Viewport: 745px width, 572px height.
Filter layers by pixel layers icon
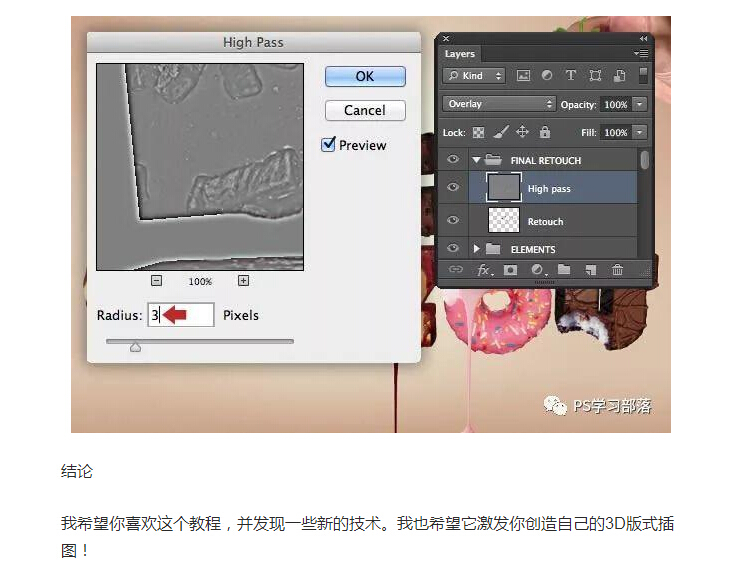(x=523, y=76)
